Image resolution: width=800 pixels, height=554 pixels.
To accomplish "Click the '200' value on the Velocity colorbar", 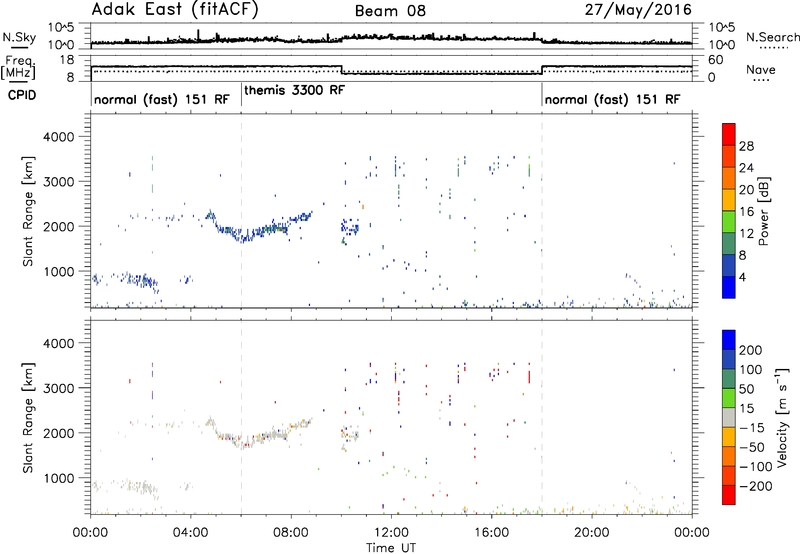I will click(x=751, y=350).
